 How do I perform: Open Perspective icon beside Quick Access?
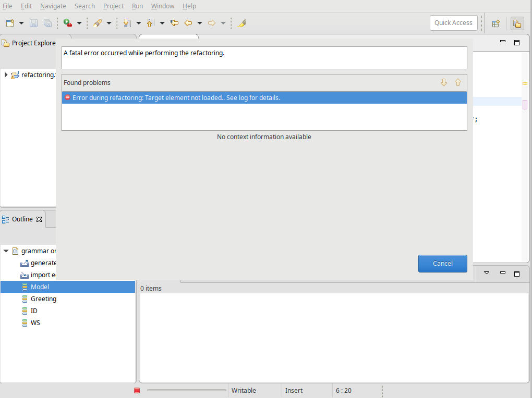[495, 23]
